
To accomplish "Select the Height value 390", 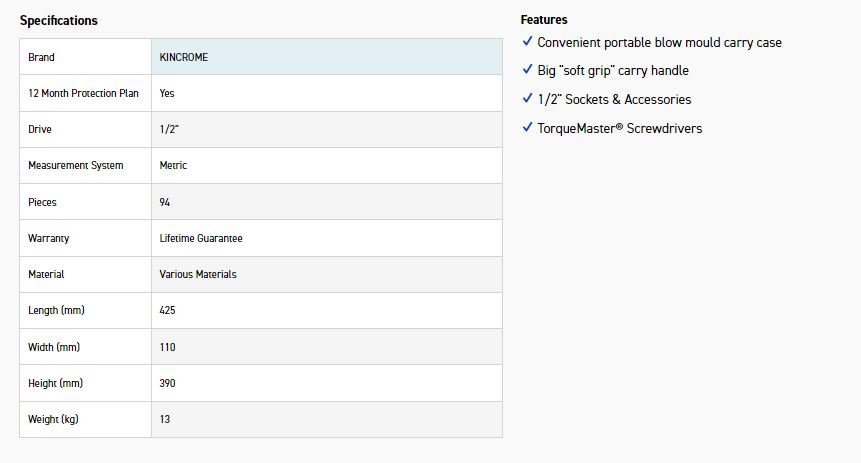I will click(168, 383).
